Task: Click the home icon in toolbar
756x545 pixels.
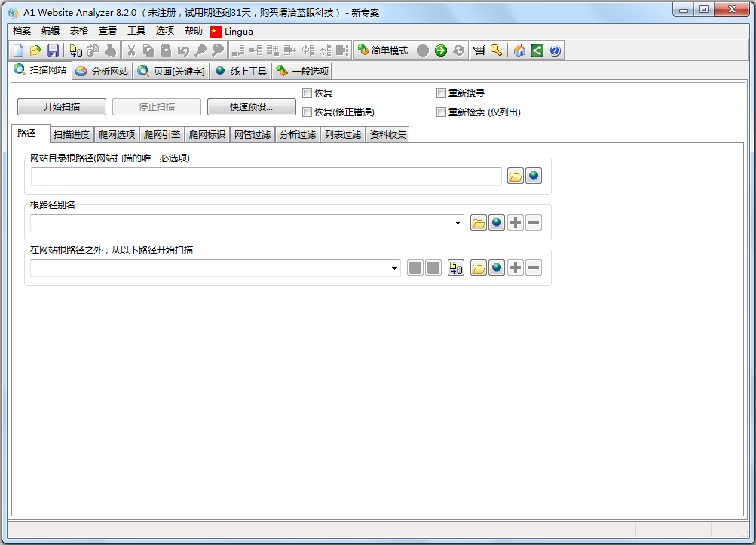Action: click(519, 51)
